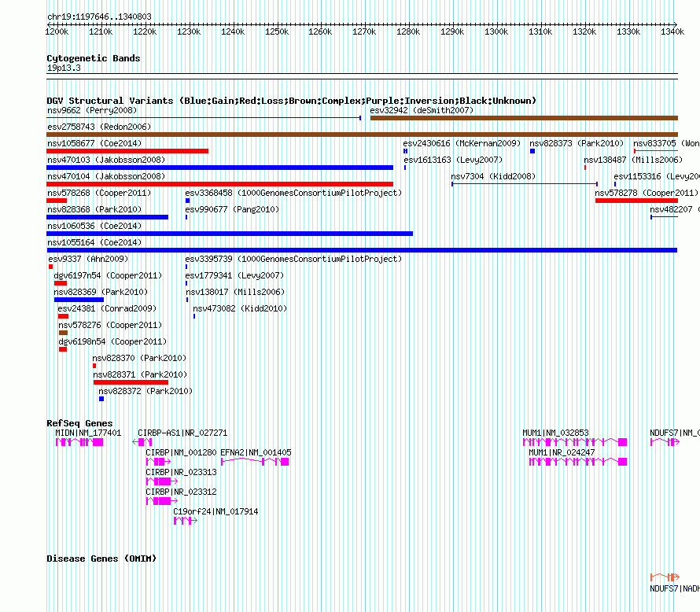Open the esv1613163 (Levy2007) label

pyautogui.click(x=453, y=160)
